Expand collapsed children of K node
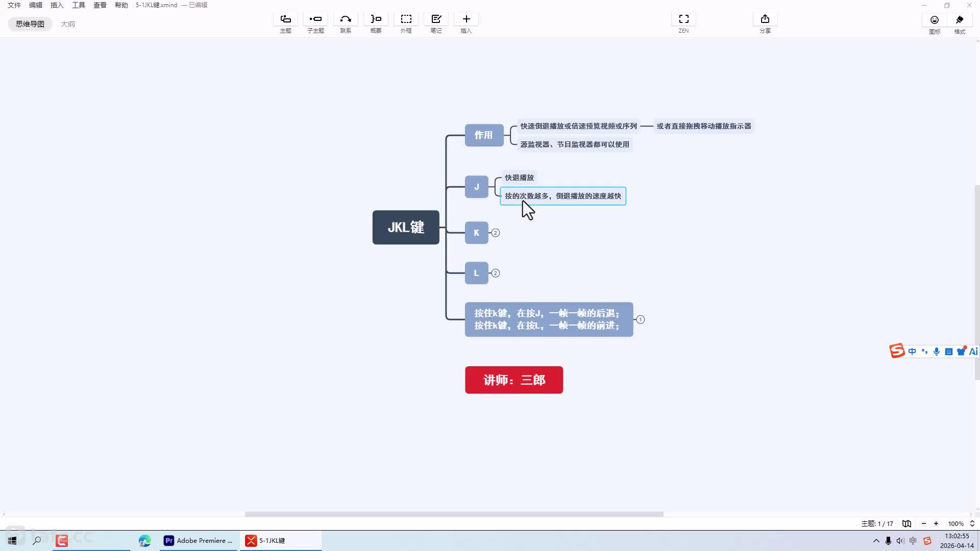 coord(495,233)
